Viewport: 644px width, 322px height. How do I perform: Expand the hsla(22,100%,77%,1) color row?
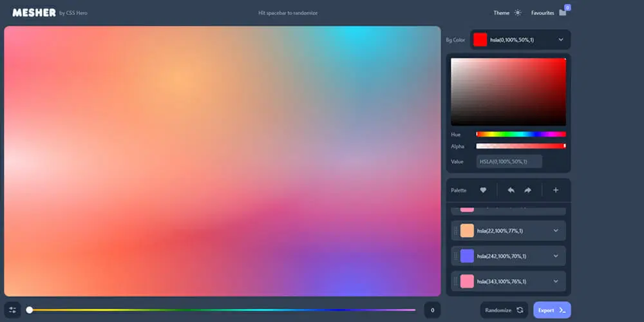click(x=556, y=231)
